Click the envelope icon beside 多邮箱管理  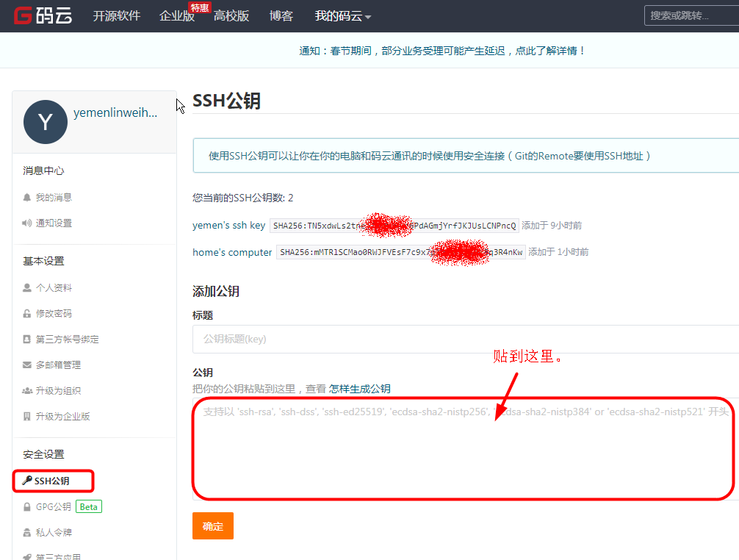coord(27,365)
